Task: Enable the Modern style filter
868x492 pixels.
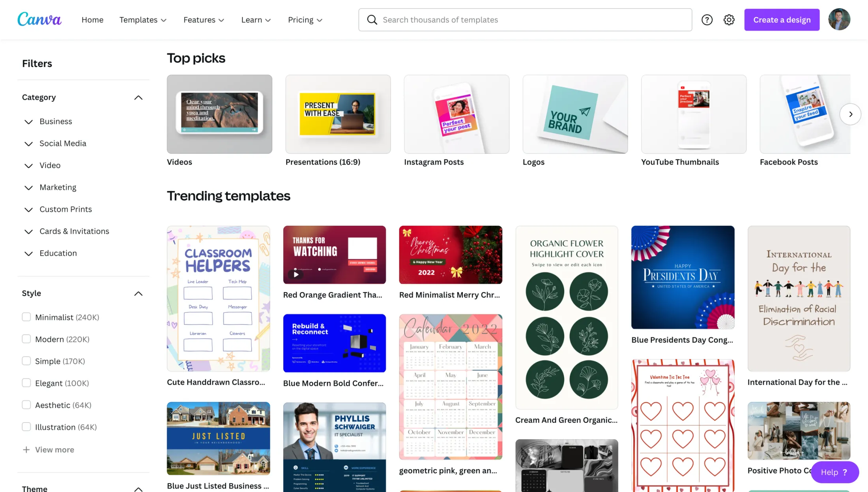Action: coord(26,339)
